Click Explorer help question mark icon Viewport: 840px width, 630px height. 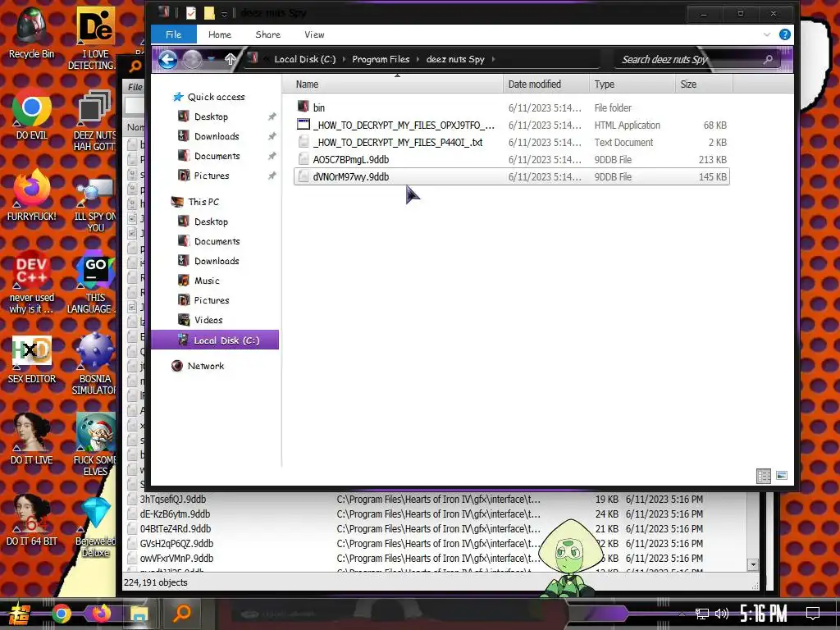tap(785, 34)
